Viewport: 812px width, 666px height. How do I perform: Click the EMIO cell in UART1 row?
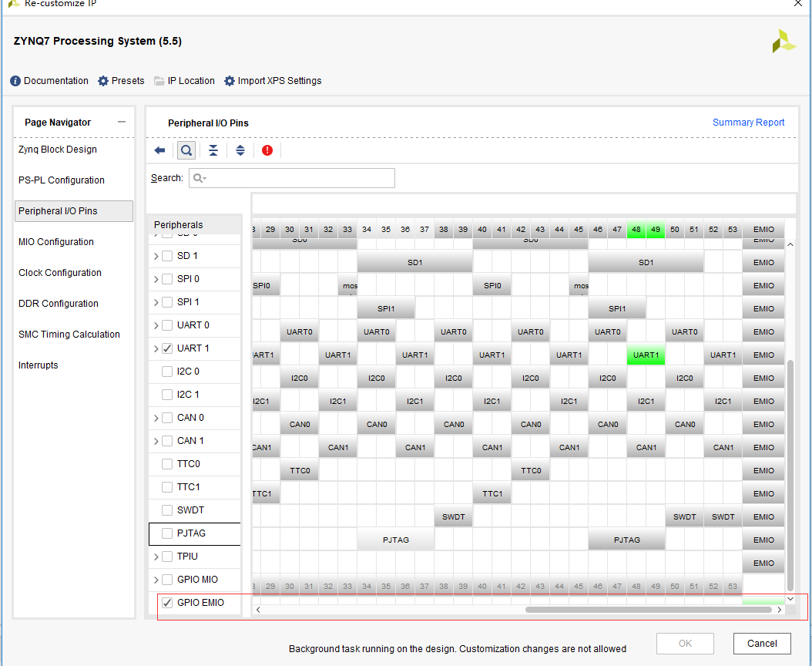tap(763, 355)
